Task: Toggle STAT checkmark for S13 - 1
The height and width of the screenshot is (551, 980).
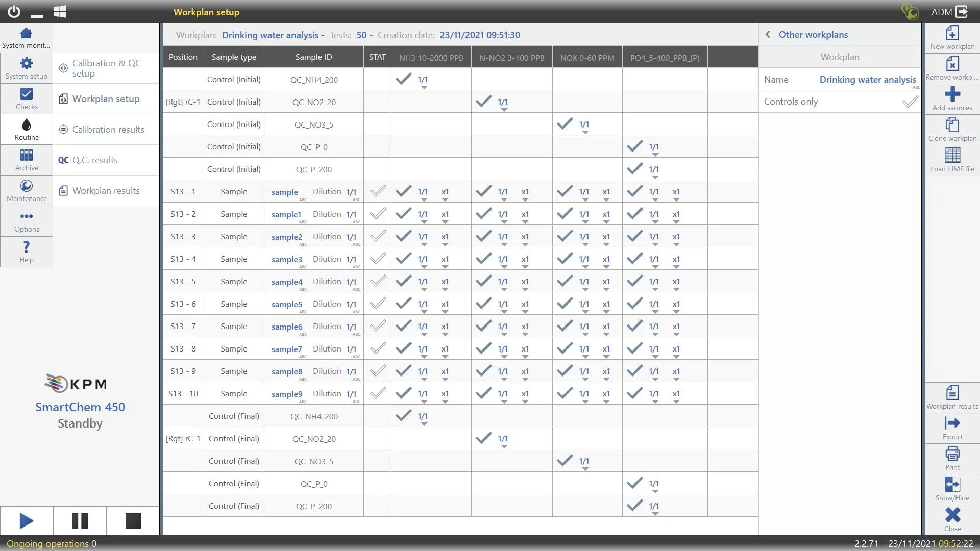Action: [x=378, y=192]
